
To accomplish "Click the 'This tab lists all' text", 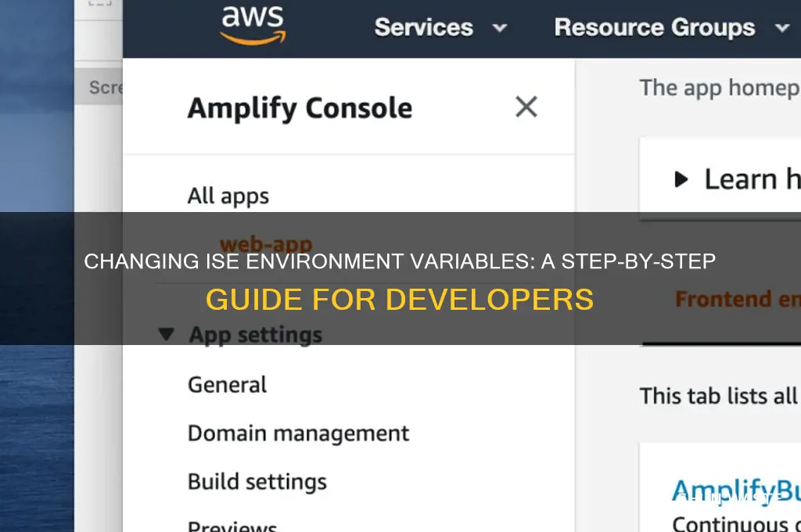I will point(718,396).
